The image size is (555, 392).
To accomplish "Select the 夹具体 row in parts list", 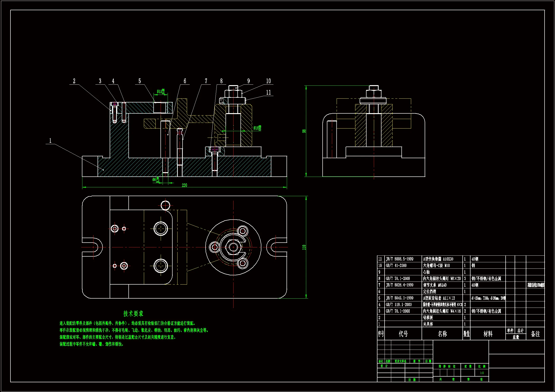I will click(428, 324).
